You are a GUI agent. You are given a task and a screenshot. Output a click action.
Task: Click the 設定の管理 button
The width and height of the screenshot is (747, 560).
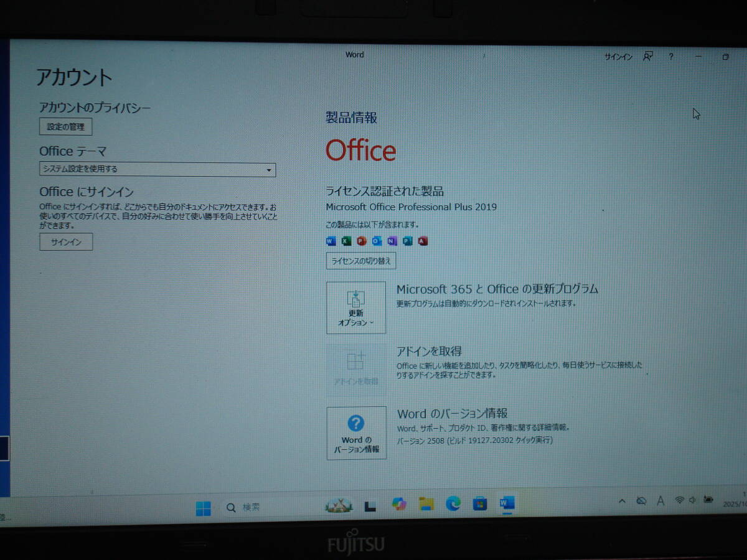coord(65,127)
